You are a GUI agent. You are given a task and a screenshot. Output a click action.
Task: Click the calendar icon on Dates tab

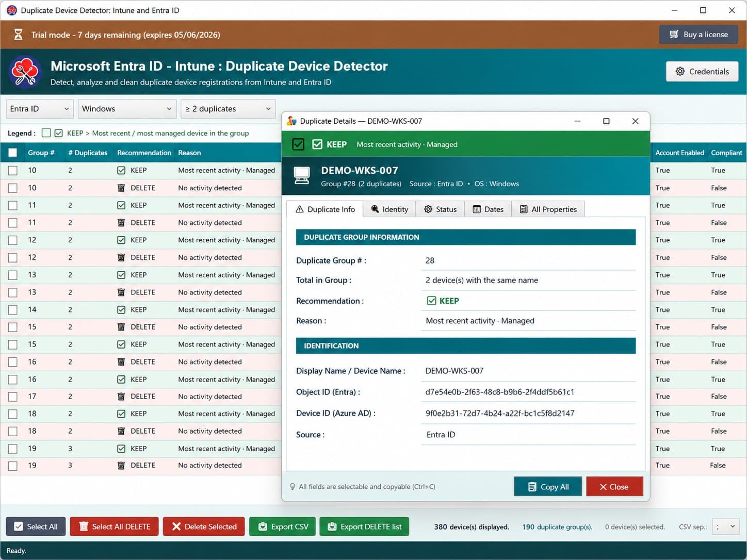coord(477,209)
